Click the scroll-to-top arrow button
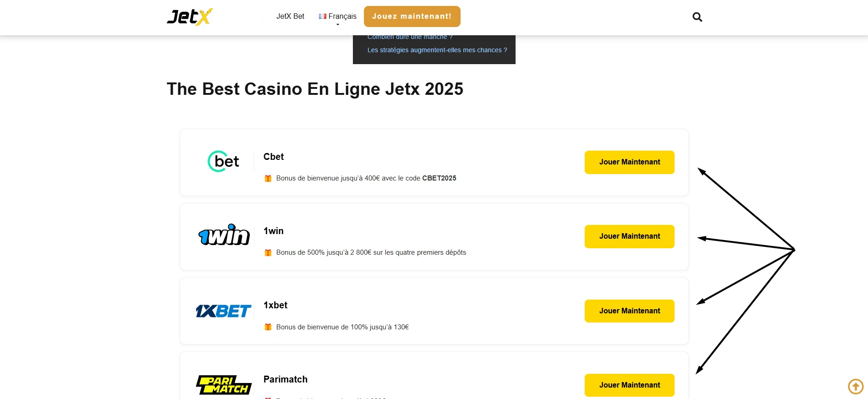868x399 pixels. pos(855,386)
